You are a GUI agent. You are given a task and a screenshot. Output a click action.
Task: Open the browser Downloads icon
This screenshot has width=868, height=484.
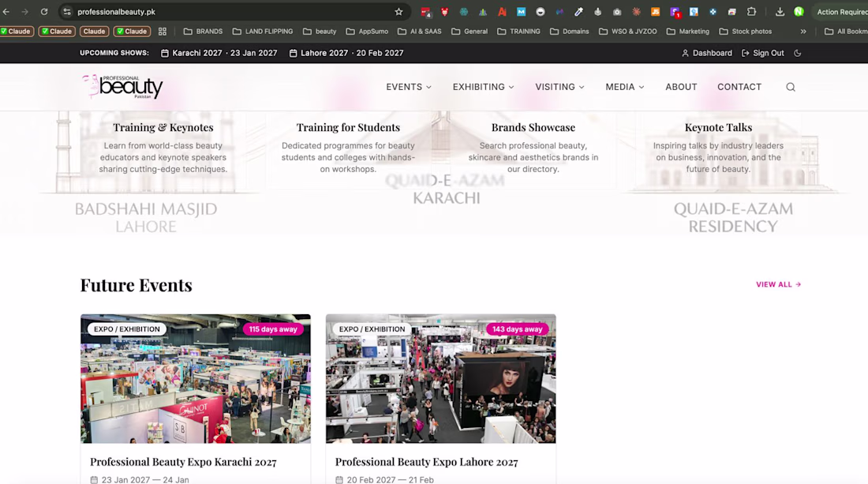pyautogui.click(x=780, y=12)
